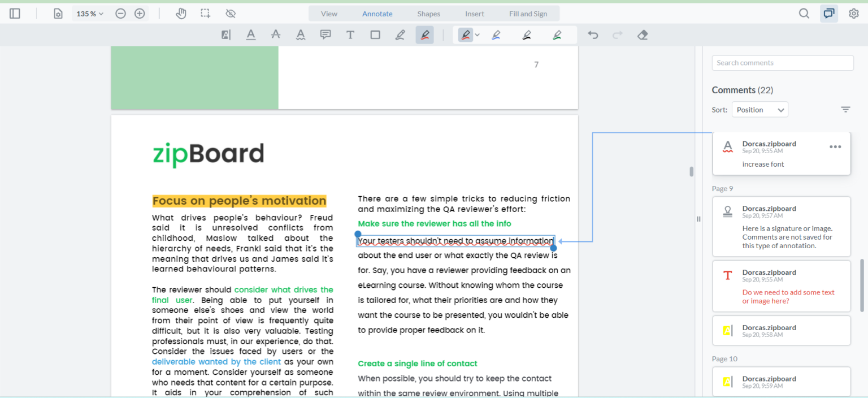Select the blue pen tool
This screenshot has width=868, height=398.
pos(496,34)
